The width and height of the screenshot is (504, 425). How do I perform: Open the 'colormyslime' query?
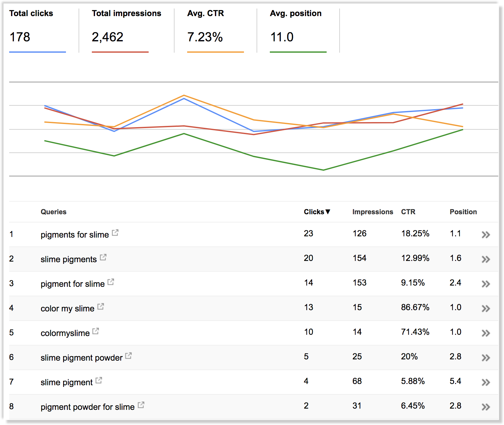(65, 333)
